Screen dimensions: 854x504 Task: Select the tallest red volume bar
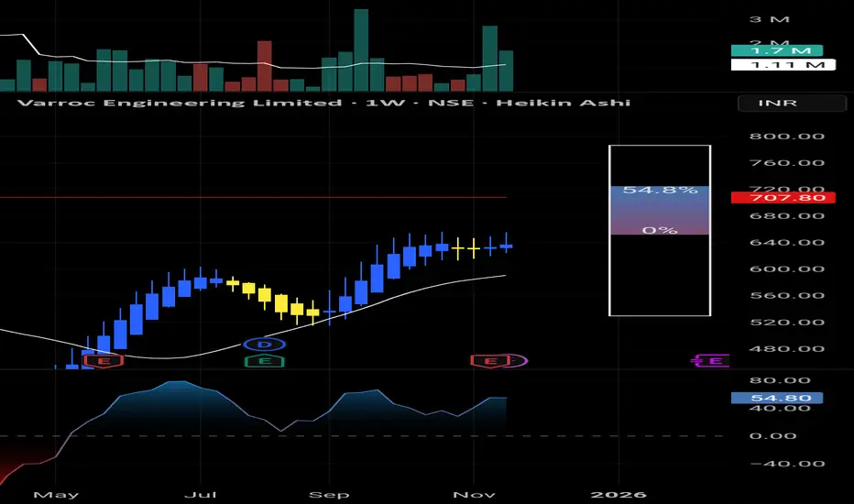pyautogui.click(x=265, y=66)
